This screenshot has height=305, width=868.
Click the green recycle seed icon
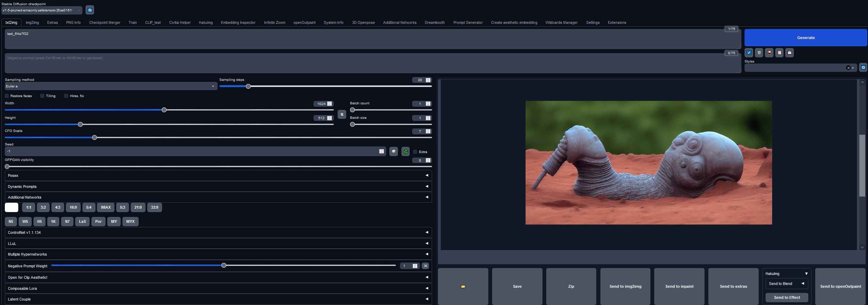(406, 152)
